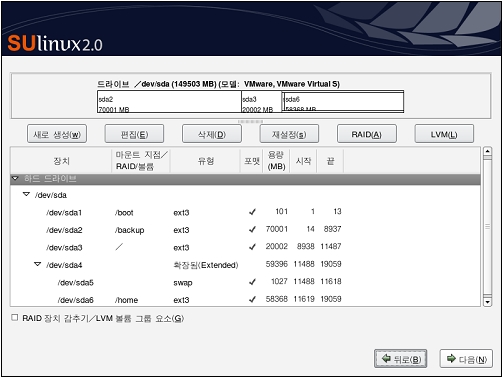Click the 59396 size value for sda4

point(277,264)
